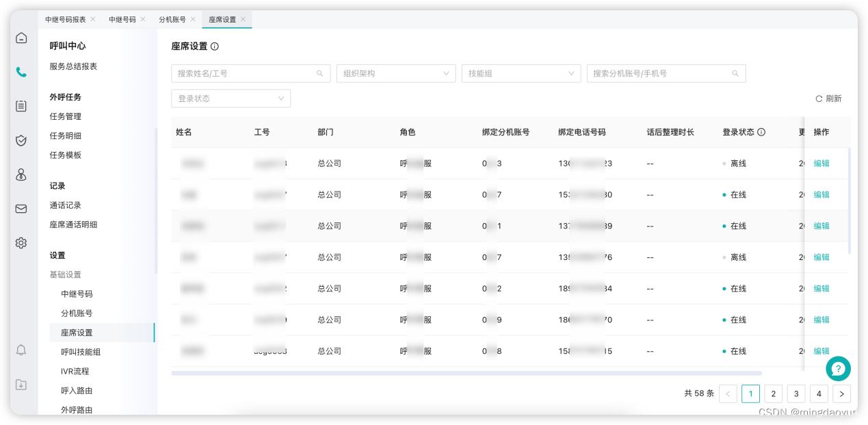Select the home icon in the sidebar
Image resolution: width=868 pixels, height=425 pixels.
(x=21, y=38)
